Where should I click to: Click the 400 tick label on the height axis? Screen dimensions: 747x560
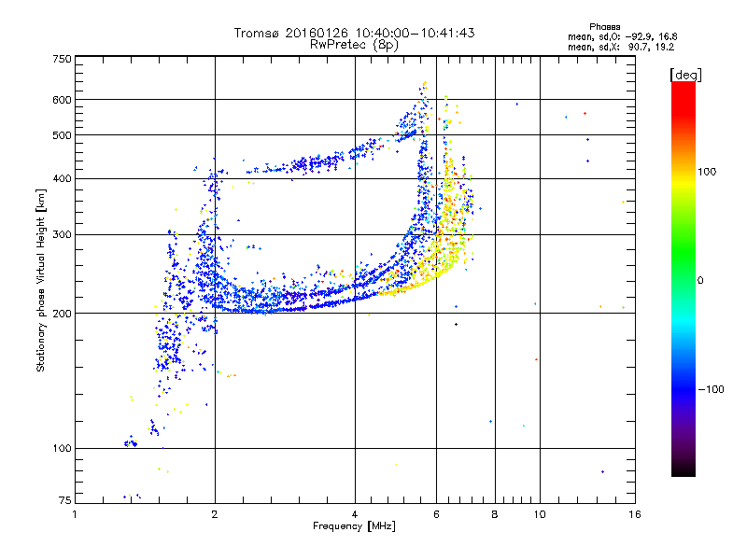click(x=62, y=179)
